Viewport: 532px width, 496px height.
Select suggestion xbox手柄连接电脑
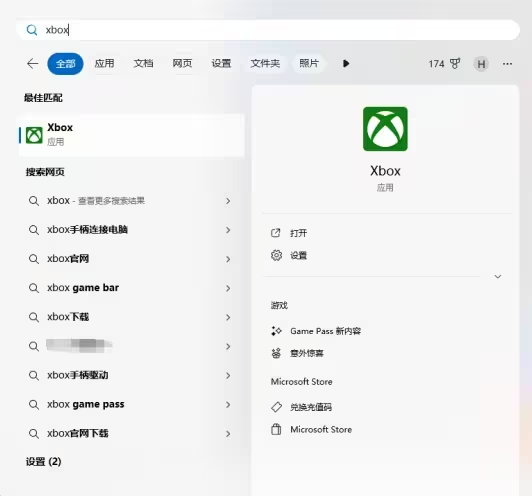click(87, 230)
